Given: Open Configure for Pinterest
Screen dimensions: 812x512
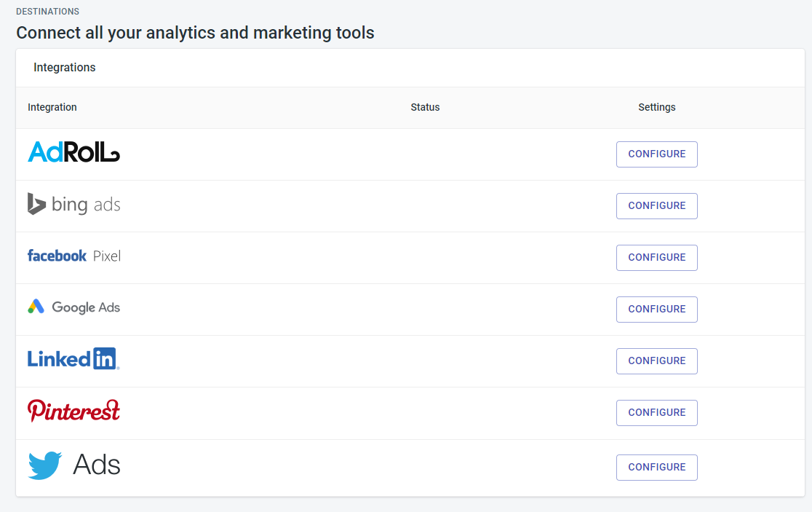Looking at the screenshot, I should (656, 413).
